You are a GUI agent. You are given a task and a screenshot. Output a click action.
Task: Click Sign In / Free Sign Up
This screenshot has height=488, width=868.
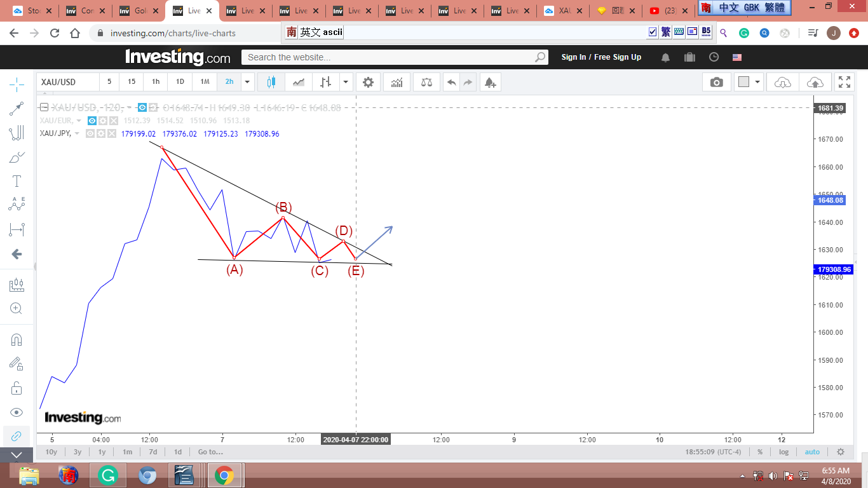601,57
